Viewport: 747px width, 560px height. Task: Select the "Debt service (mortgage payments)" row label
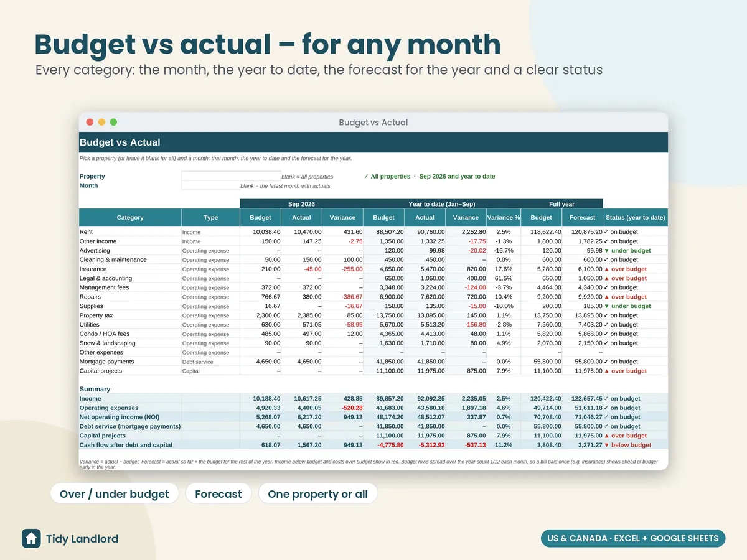coord(130,426)
